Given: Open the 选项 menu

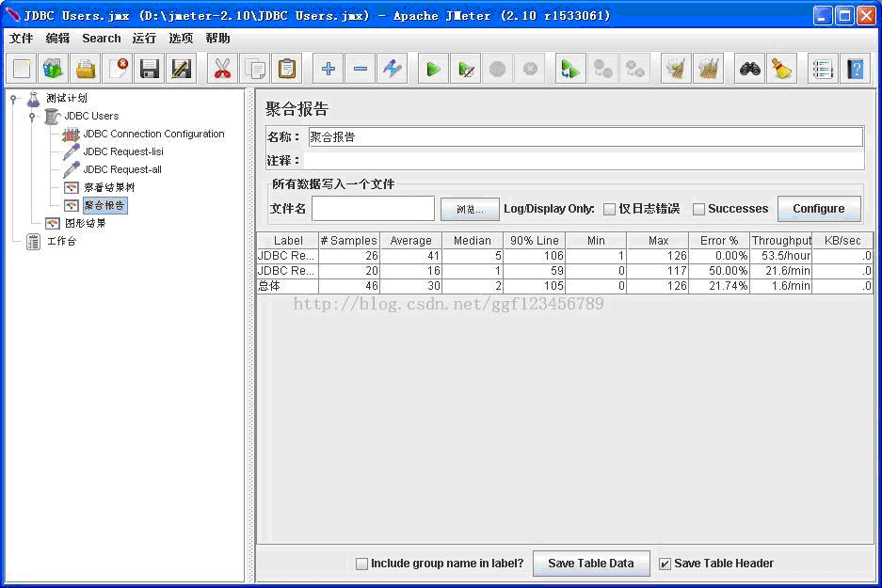Looking at the screenshot, I should coord(181,39).
